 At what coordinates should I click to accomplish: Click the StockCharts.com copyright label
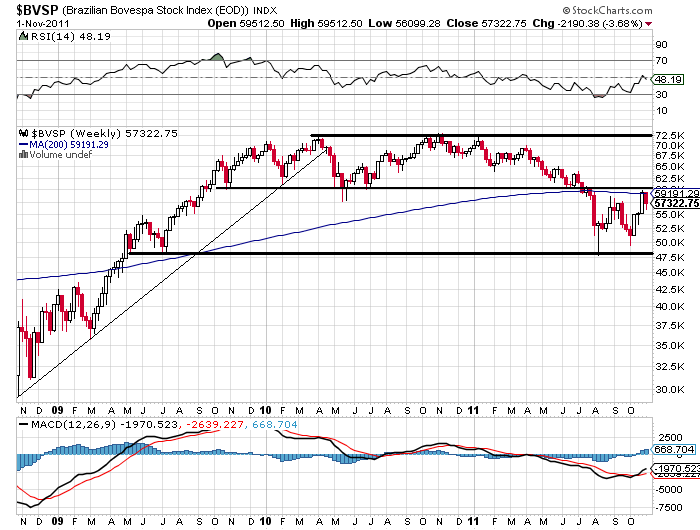(607, 10)
